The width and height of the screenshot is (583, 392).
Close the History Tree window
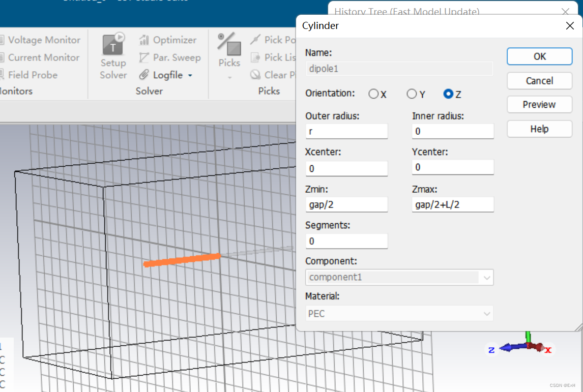pos(566,12)
